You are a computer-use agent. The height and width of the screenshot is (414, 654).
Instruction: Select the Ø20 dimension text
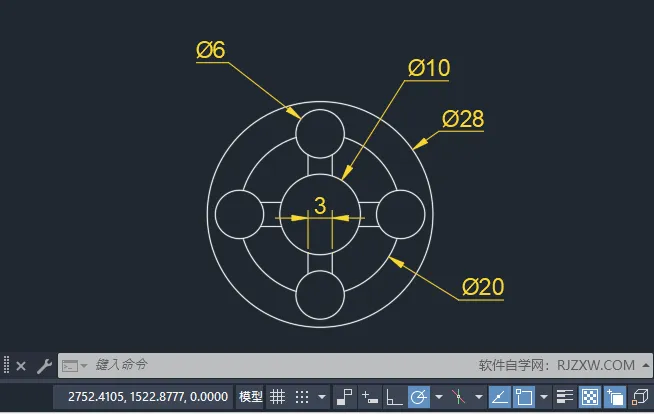[483, 287]
